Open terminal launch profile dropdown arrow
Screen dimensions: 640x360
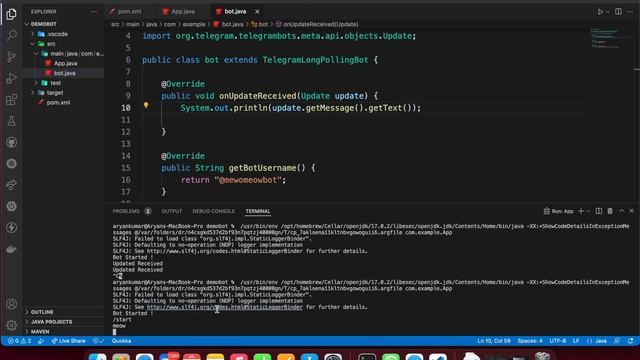pyautogui.click(x=588, y=211)
